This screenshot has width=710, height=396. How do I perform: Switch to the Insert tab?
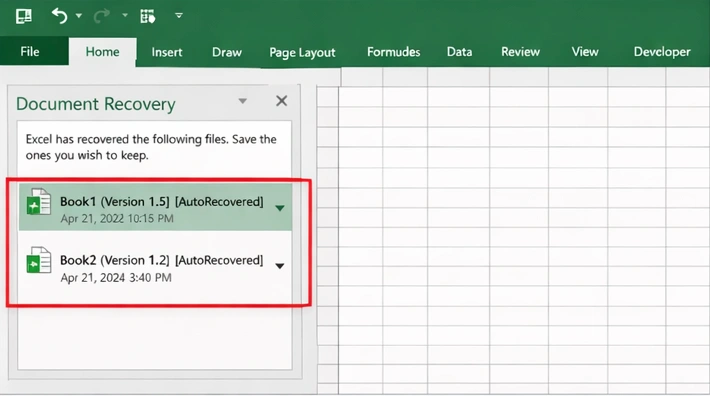pyautogui.click(x=167, y=52)
